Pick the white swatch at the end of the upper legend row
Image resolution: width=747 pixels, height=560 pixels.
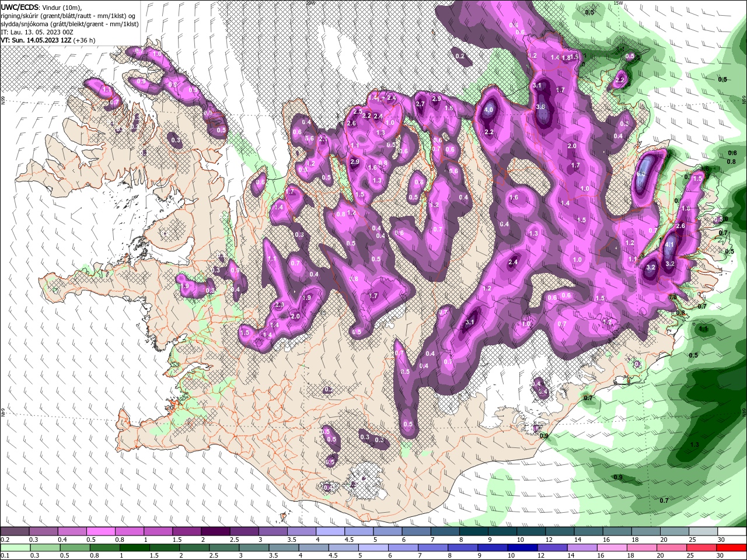pos(731,531)
